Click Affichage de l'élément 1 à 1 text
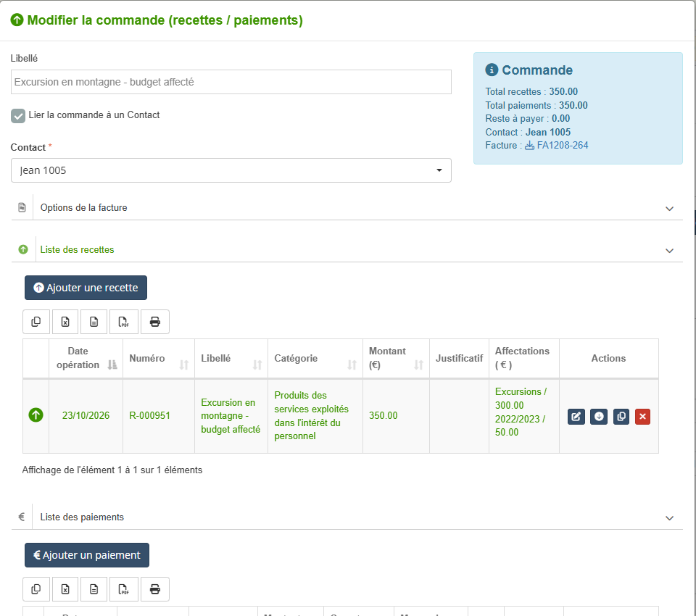The width and height of the screenshot is (696, 616). tap(112, 470)
